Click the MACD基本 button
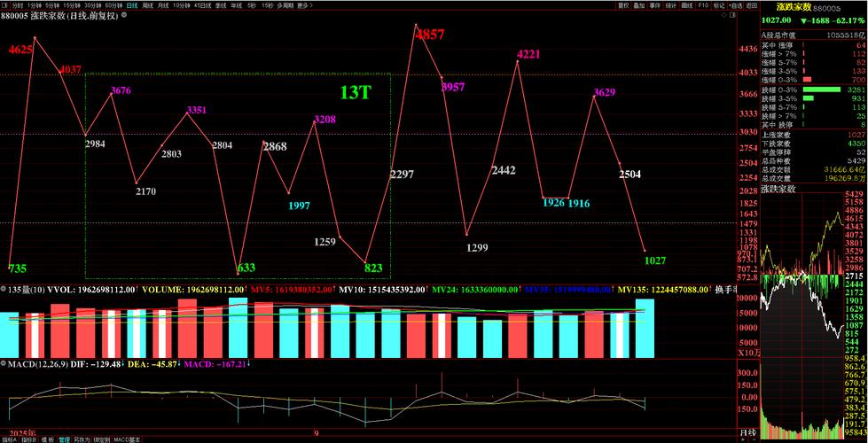 coord(127,439)
